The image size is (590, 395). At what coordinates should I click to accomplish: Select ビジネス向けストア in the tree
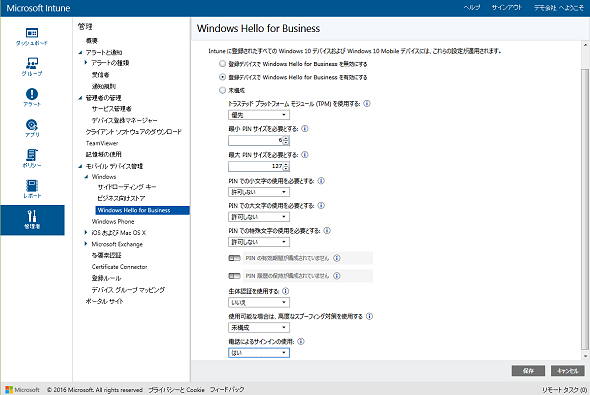(121, 198)
